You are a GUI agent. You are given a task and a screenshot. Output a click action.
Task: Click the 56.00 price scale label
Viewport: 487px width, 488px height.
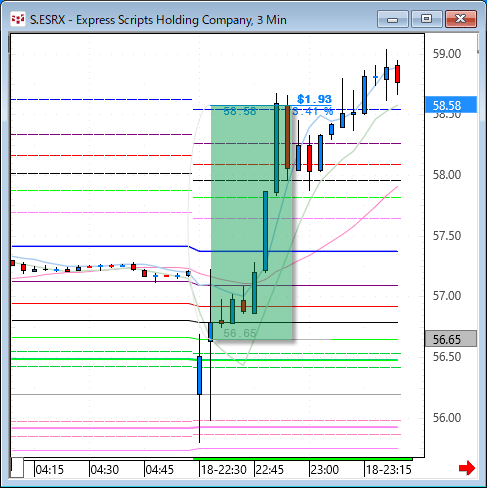click(447, 417)
